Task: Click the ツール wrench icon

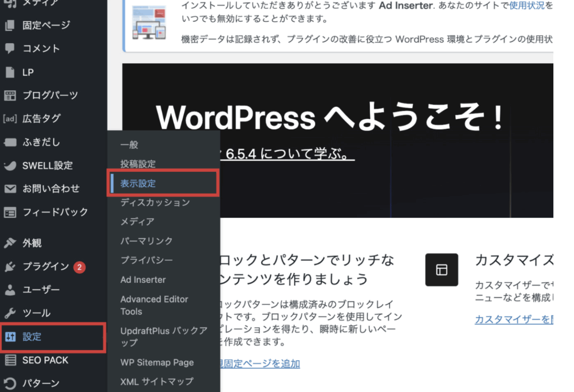Action: pyautogui.click(x=10, y=313)
